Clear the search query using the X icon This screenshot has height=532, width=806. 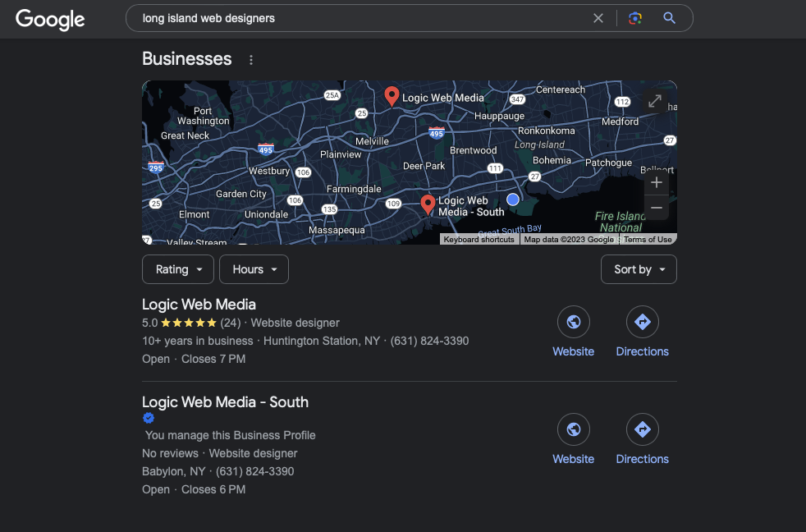click(598, 17)
